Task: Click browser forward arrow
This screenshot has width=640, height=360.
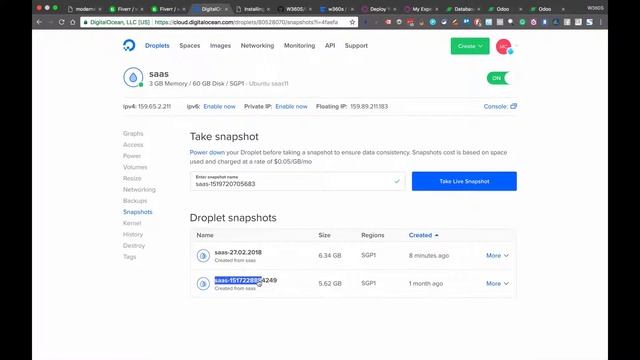Action: click(x=50, y=22)
